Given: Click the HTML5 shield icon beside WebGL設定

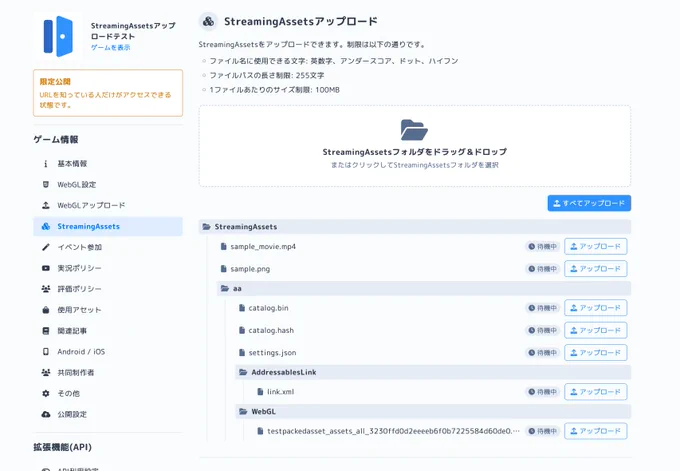Looking at the screenshot, I should (46, 184).
